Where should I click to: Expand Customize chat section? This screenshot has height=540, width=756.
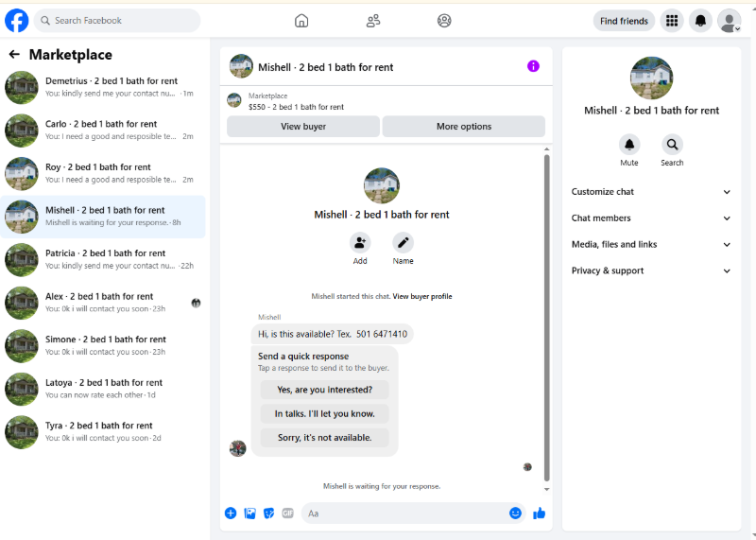point(651,192)
